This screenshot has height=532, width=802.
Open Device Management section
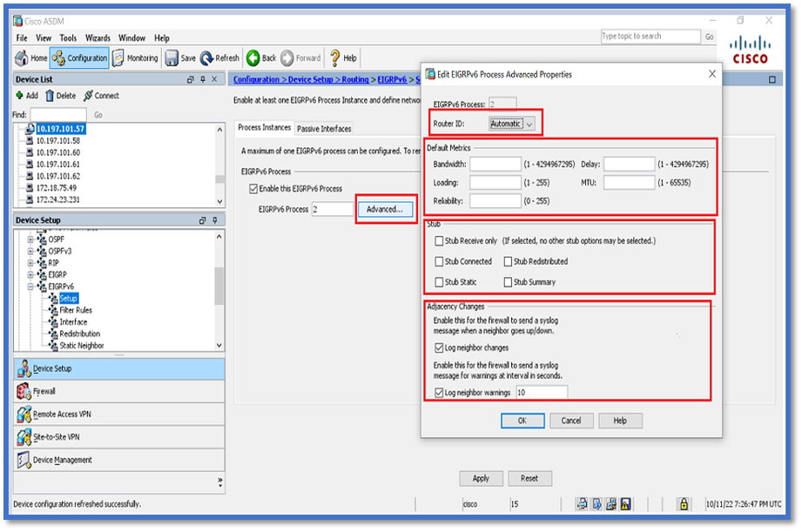[118, 461]
